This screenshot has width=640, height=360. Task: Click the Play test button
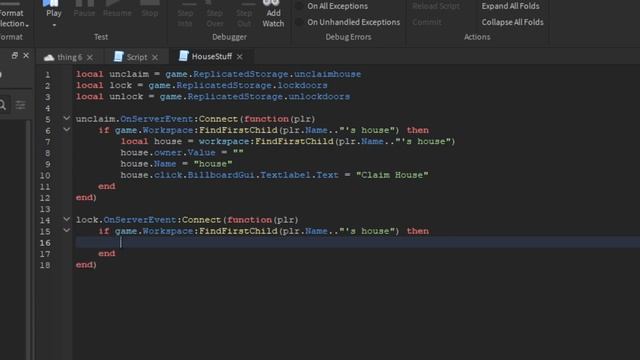[53, 9]
